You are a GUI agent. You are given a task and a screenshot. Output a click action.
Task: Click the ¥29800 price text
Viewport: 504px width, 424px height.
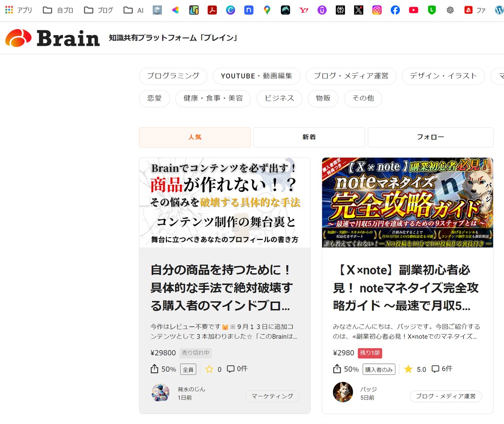163,353
